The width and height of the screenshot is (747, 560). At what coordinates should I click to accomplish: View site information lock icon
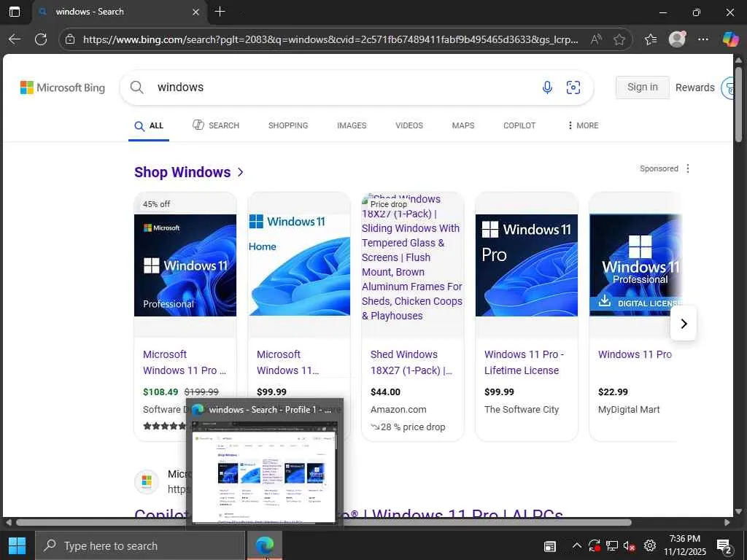(x=69, y=39)
